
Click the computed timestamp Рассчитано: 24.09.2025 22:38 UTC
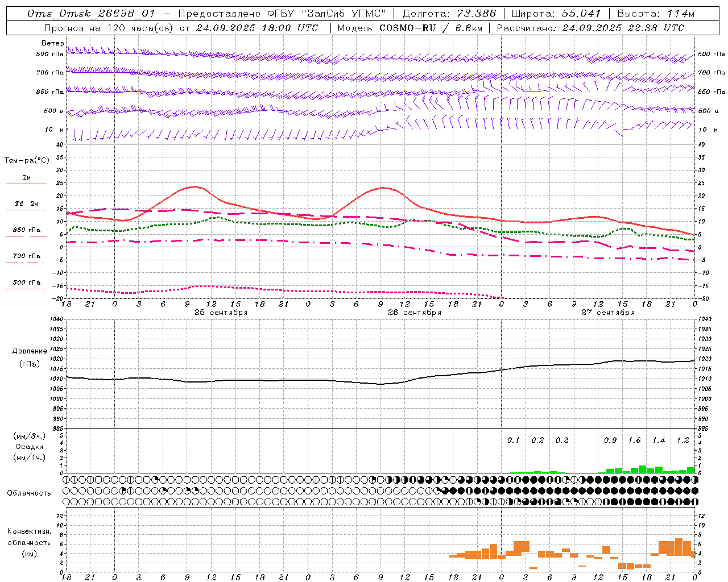[590, 28]
